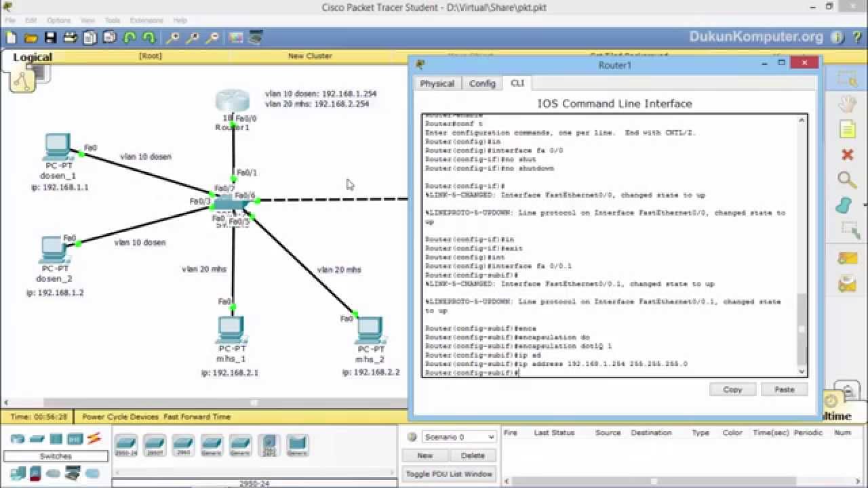Click the New Cluster button
Image resolution: width=868 pixels, height=488 pixels.
pyautogui.click(x=310, y=56)
